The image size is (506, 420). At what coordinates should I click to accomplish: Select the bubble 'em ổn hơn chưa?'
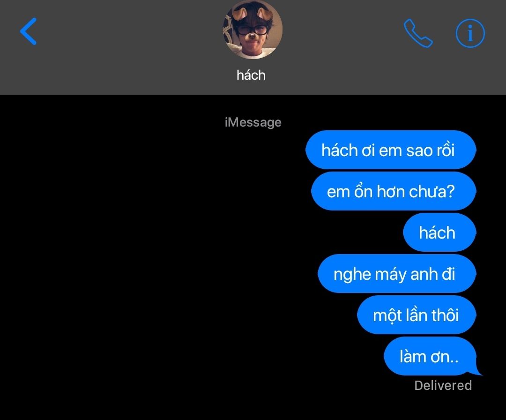coord(394,191)
